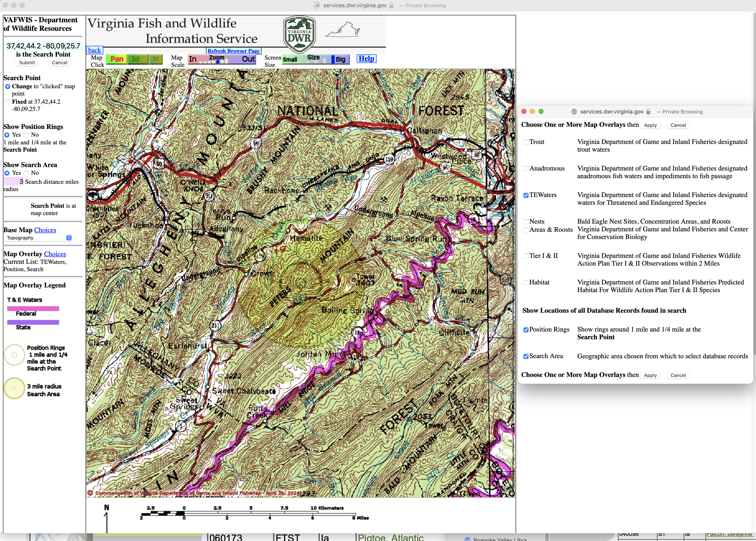This screenshot has height=541, width=756.
Task: Open Base Map Choices link
Action: pyautogui.click(x=45, y=230)
